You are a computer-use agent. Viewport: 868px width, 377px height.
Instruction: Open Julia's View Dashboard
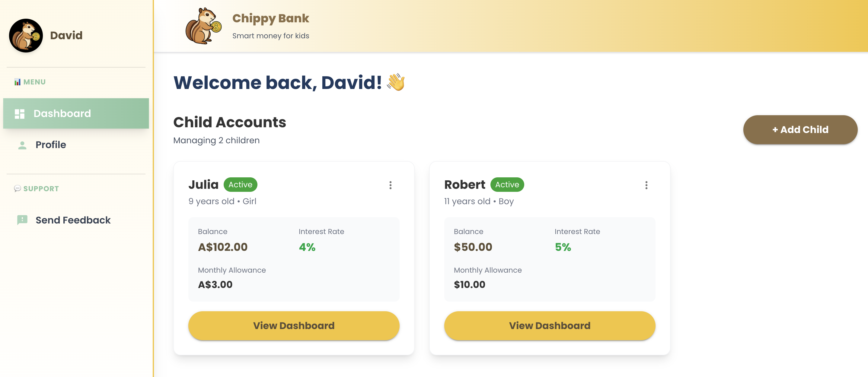[x=293, y=325]
